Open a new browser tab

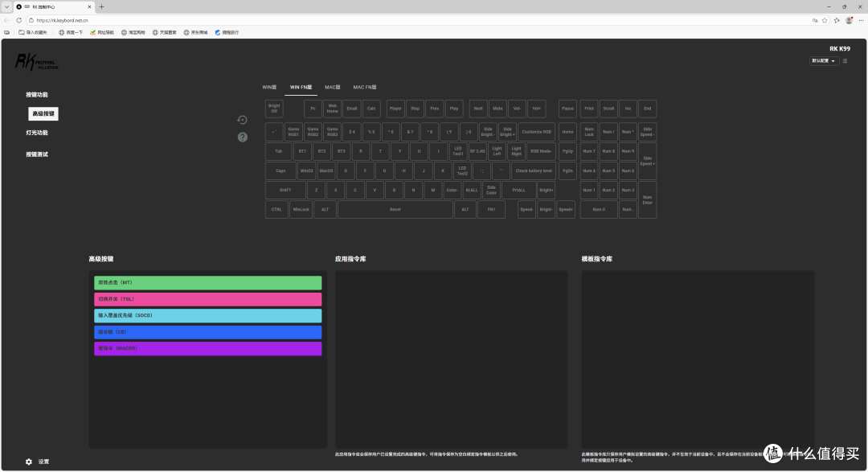tap(101, 6)
